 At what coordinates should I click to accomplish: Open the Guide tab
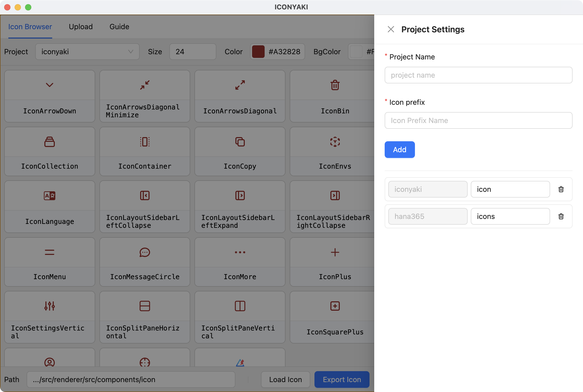(x=119, y=27)
